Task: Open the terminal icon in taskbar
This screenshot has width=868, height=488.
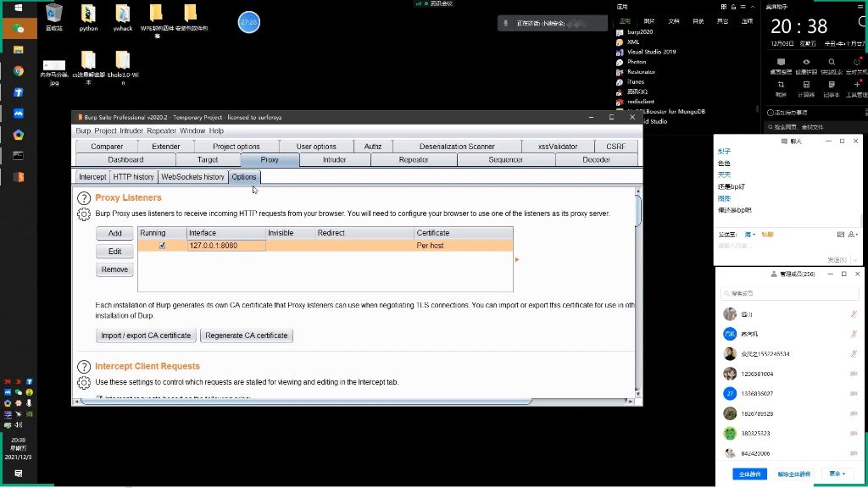Action: [x=19, y=156]
